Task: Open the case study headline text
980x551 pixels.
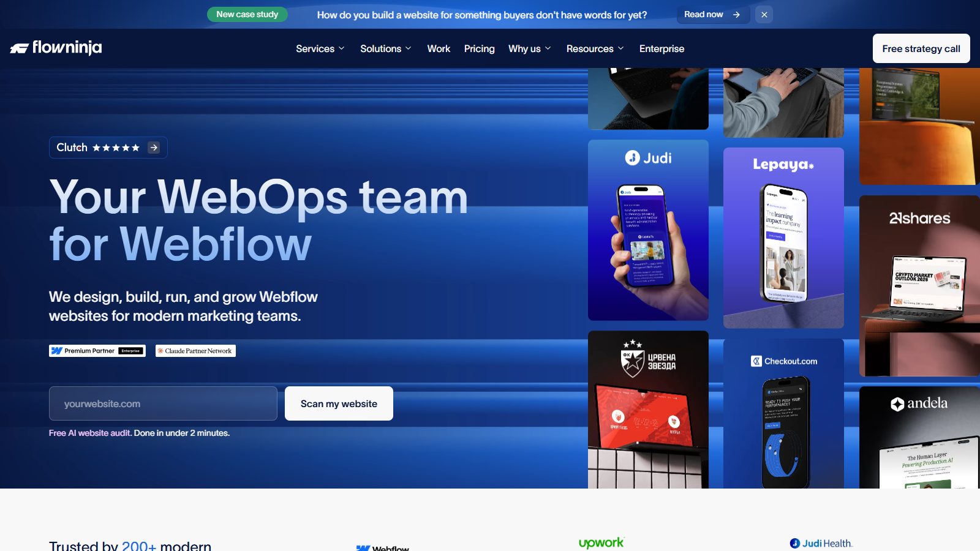Action: click(482, 15)
